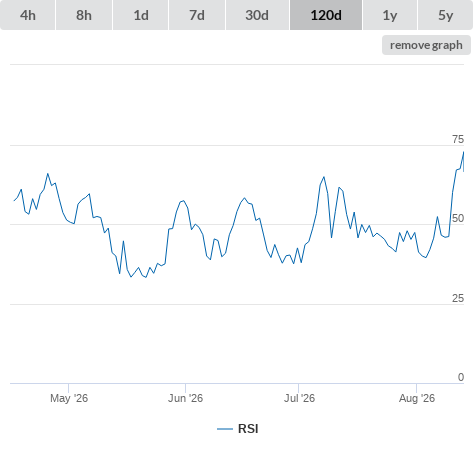This screenshot has height=455, width=474.
Task: Click the remove graph button
Action: click(426, 45)
